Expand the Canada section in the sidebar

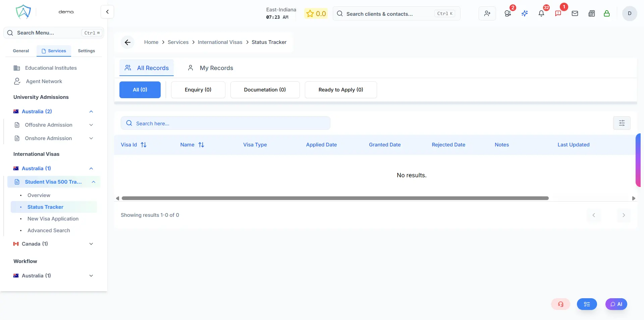(91, 244)
